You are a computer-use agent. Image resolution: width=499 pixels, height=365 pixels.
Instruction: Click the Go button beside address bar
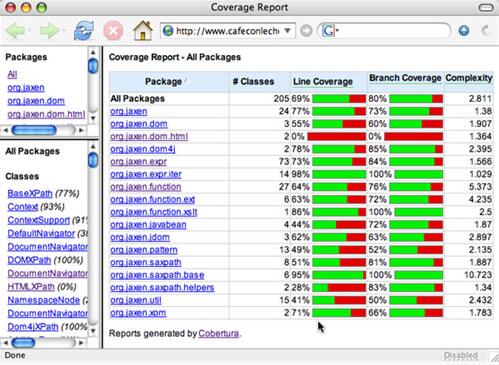(x=306, y=31)
